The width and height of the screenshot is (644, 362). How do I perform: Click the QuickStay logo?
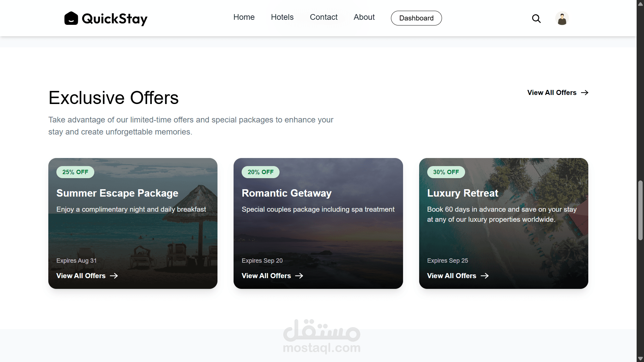click(106, 18)
